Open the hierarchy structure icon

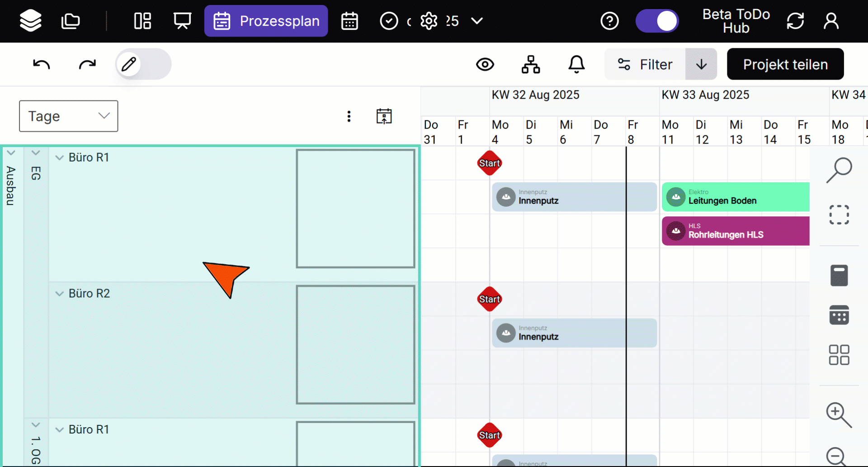[531, 64]
